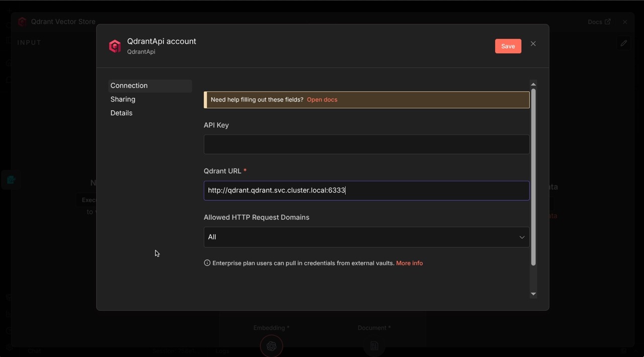Close the QdrantApi credential dialog
644x357 pixels.
click(x=533, y=44)
